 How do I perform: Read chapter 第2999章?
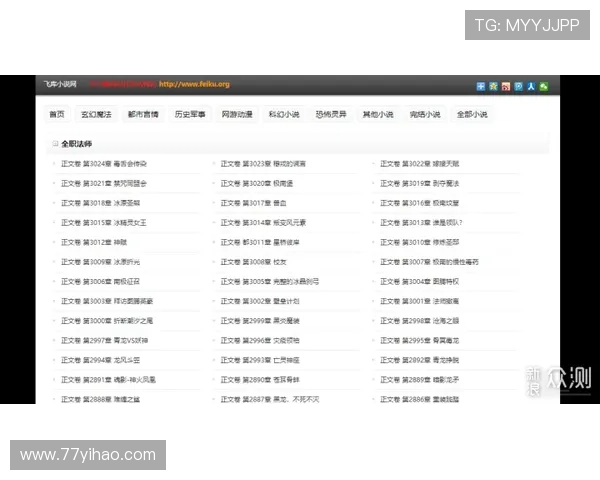click(260, 321)
